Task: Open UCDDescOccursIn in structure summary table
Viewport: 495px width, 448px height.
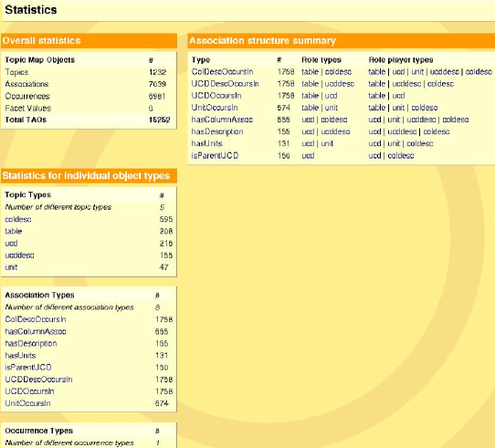Action: coord(225,84)
